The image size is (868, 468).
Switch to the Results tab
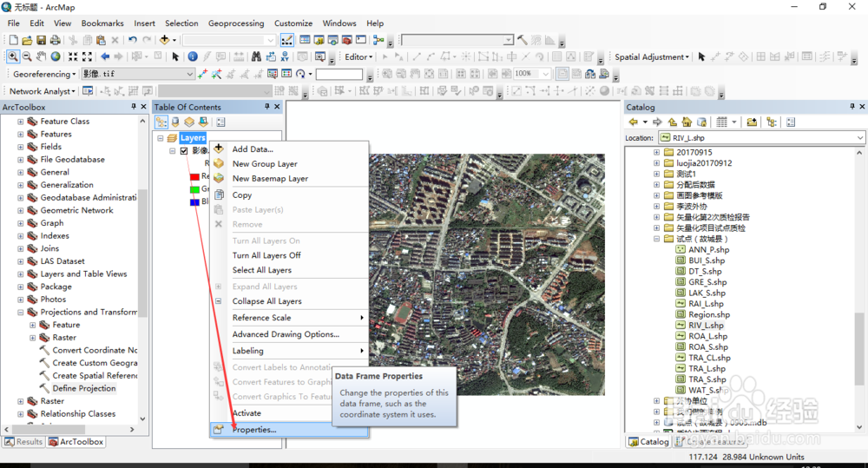[23, 442]
